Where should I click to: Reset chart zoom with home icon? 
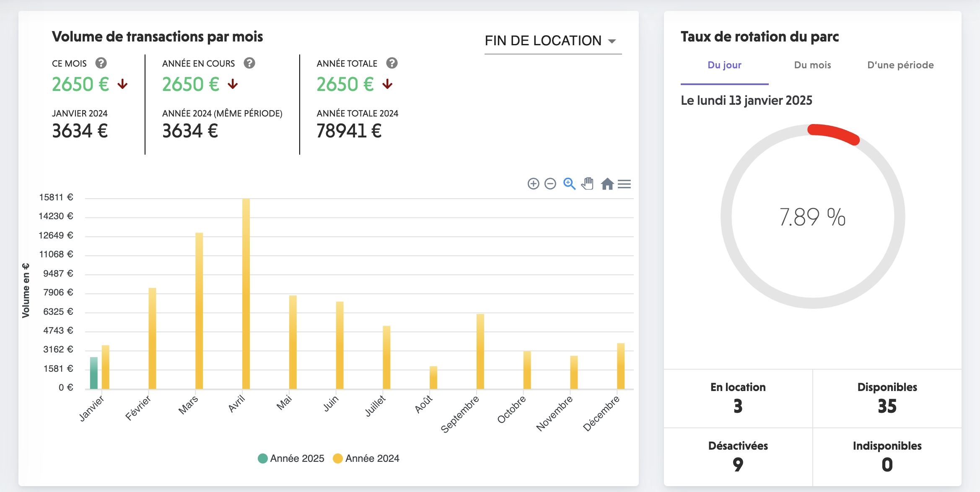point(607,184)
